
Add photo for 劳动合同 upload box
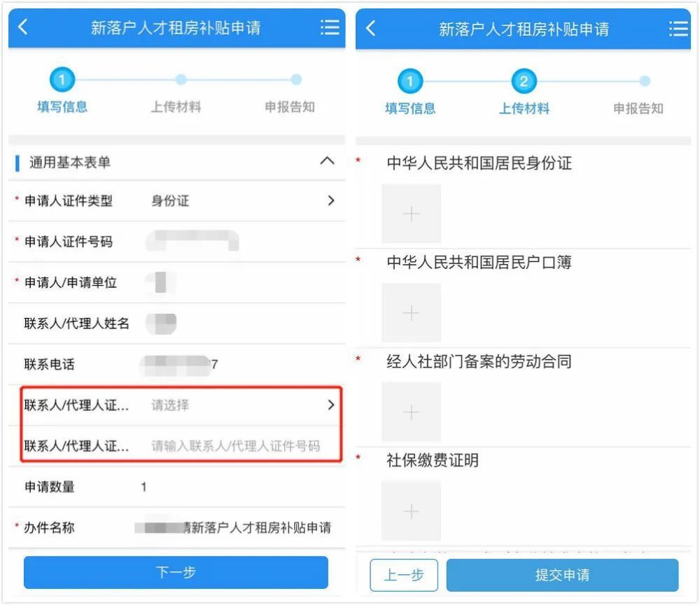[x=411, y=412]
